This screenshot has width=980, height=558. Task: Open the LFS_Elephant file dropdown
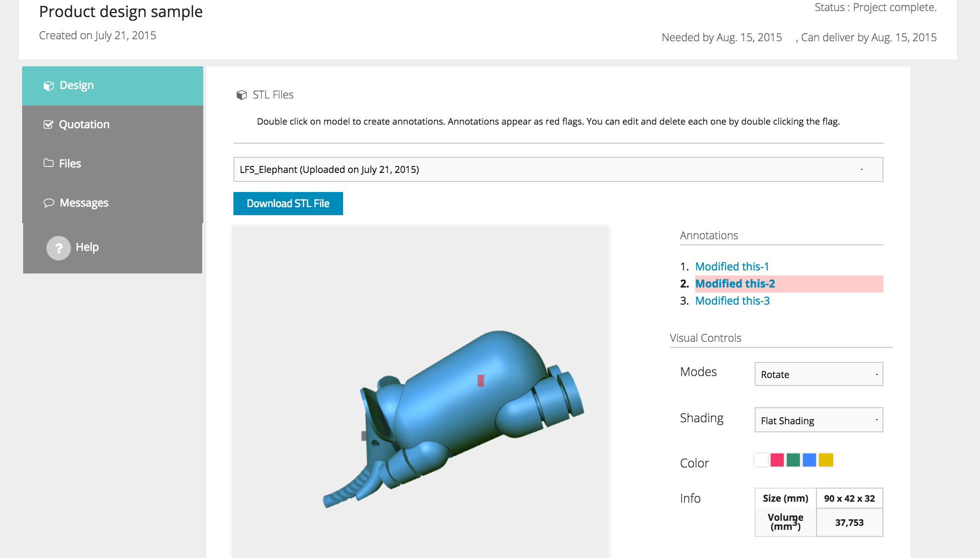point(557,169)
